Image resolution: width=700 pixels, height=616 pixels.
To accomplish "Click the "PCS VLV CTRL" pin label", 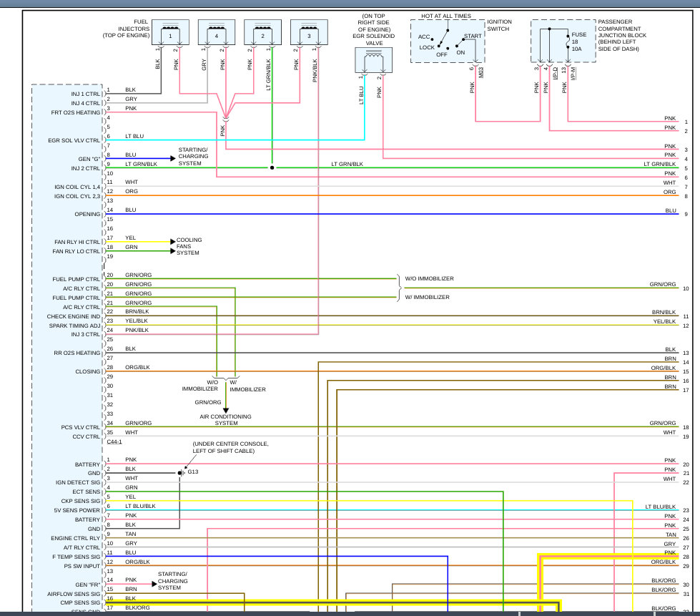I will pyautogui.click(x=81, y=428).
